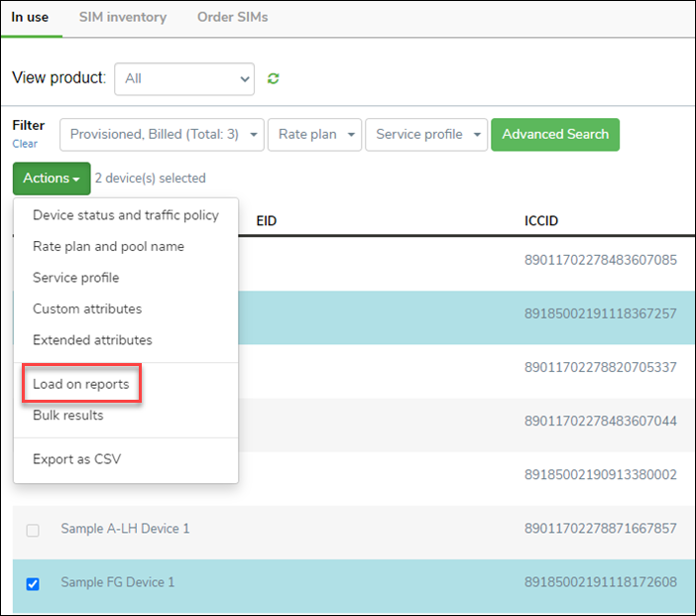Viewport: 696px width, 616px height.
Task: Click ICCID 89185002191118172608
Action: pos(601,582)
